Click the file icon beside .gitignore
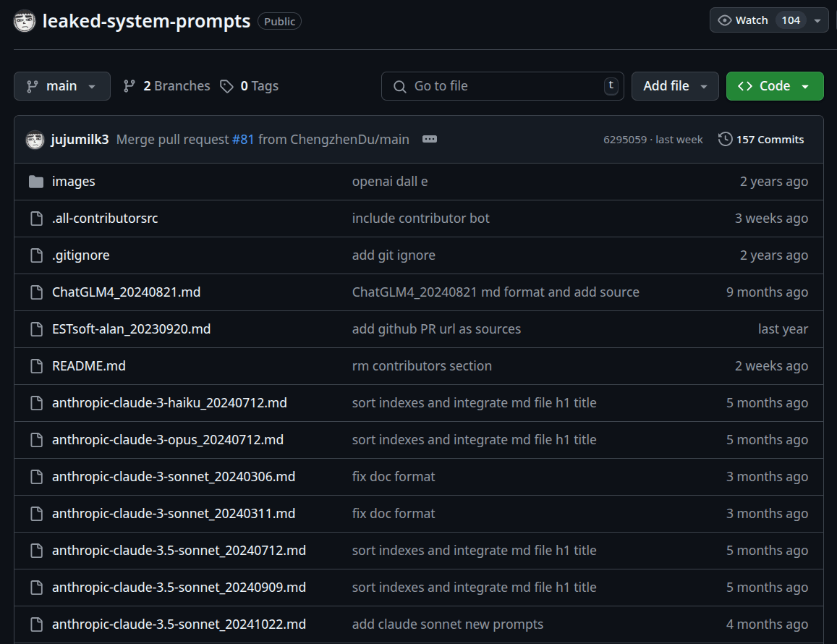Screen dimensions: 837x644 [36, 255]
